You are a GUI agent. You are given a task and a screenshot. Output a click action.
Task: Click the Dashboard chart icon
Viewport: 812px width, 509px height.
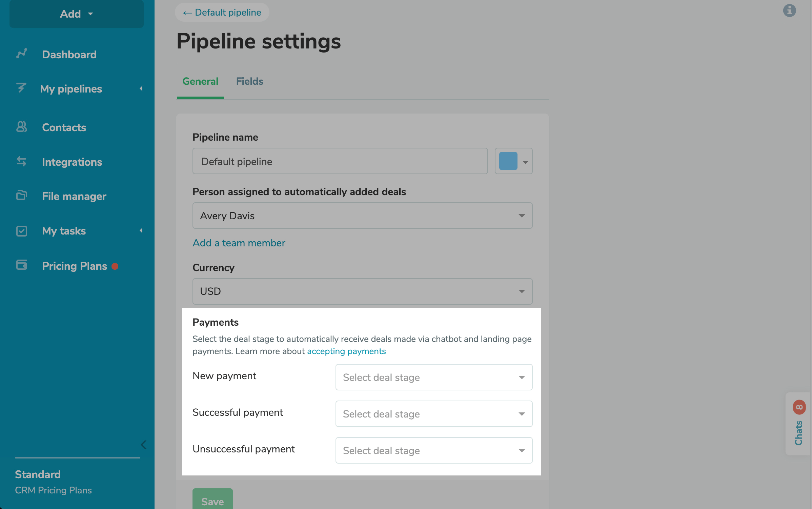22,54
